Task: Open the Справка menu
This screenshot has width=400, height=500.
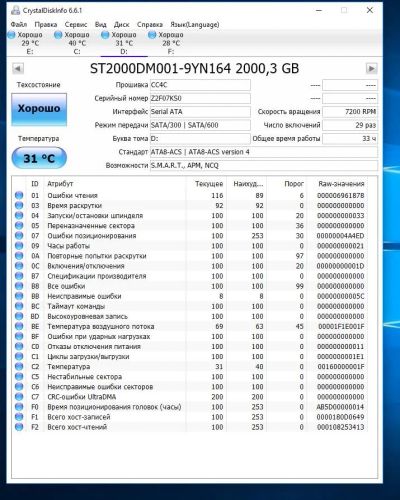Action: [150, 24]
